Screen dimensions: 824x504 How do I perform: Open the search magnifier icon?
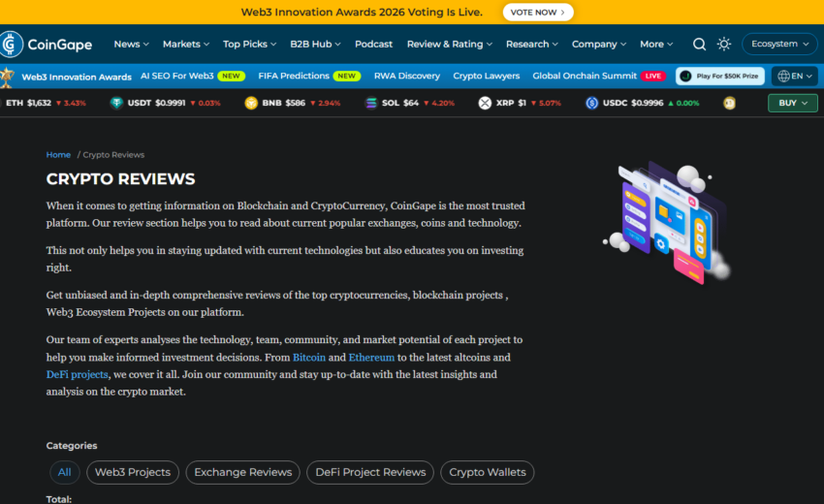click(x=699, y=45)
